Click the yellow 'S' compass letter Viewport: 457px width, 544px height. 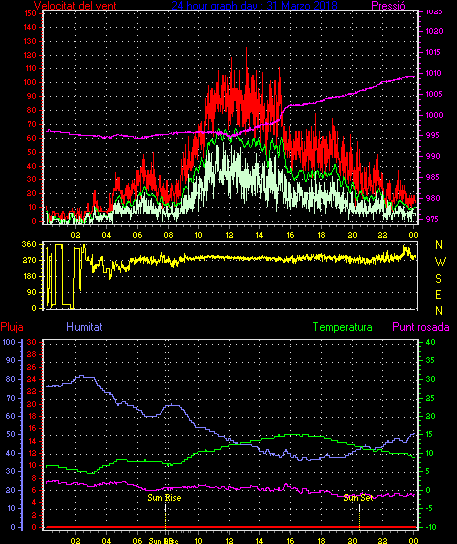pos(439,279)
